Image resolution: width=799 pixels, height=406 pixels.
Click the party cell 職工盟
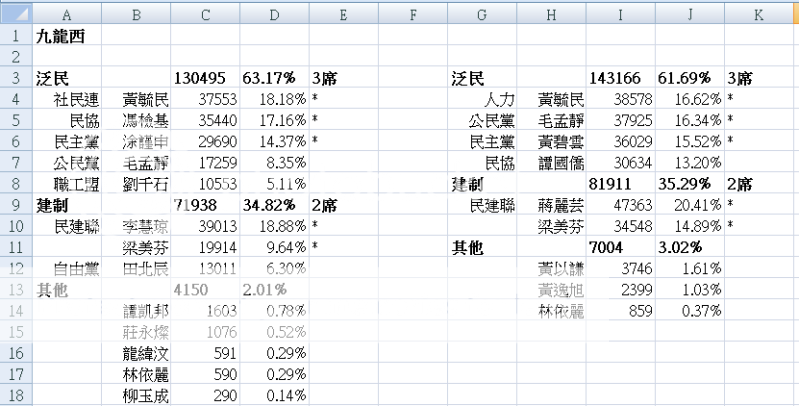tap(67, 183)
